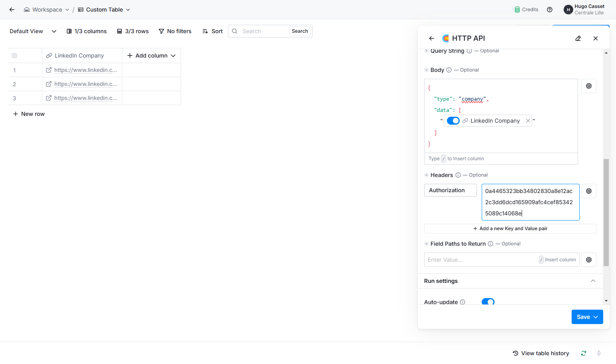This screenshot has width=616, height=364.
Task: Click Body info icon
Action: (x=449, y=70)
